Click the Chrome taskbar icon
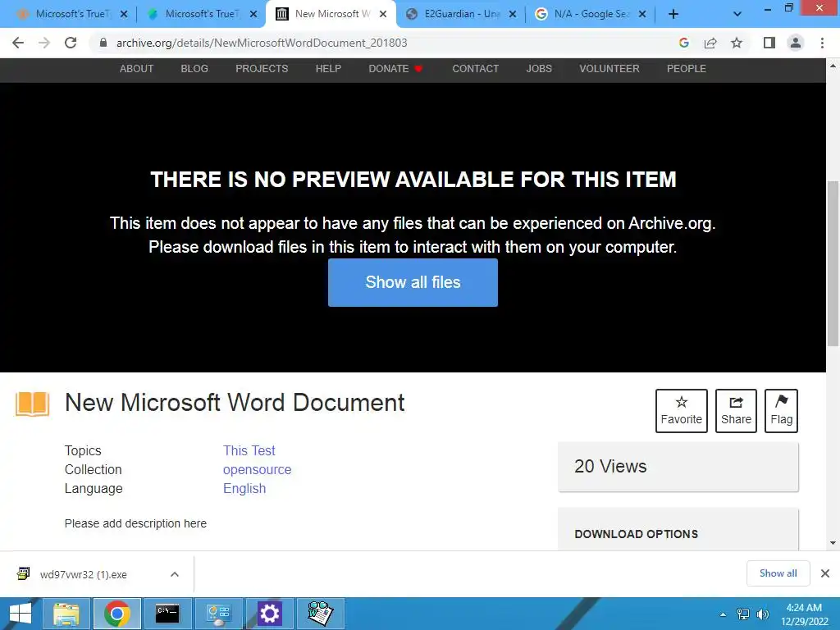Image resolution: width=840 pixels, height=630 pixels. (116, 614)
